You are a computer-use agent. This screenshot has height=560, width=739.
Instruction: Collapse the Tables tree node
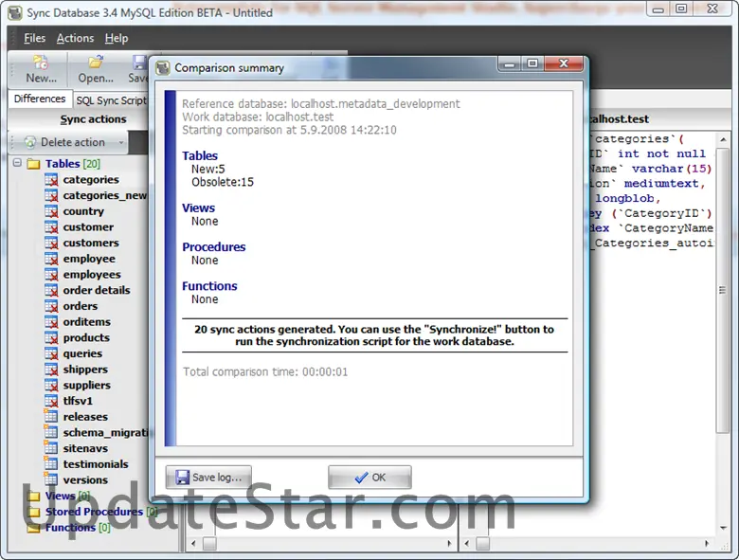17,163
